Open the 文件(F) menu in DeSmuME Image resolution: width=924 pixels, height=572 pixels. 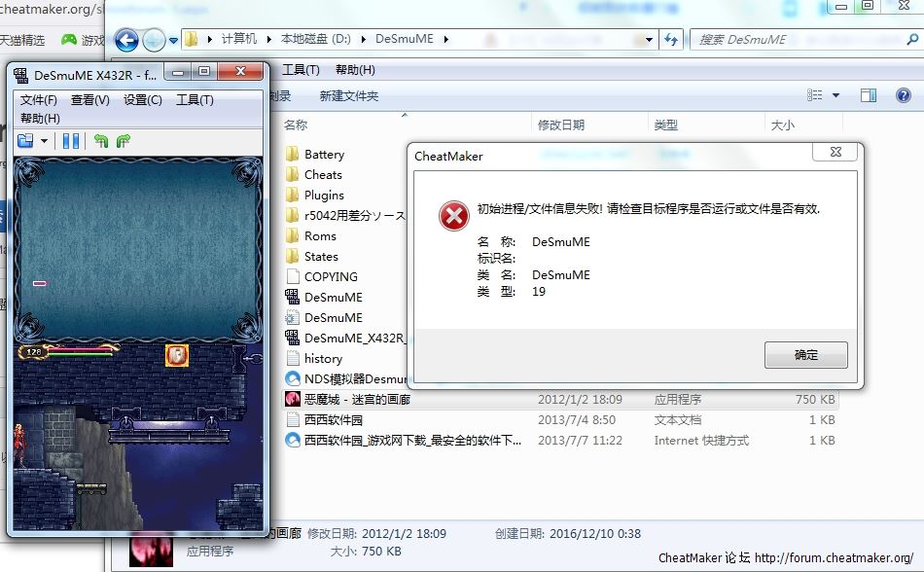tap(39, 100)
